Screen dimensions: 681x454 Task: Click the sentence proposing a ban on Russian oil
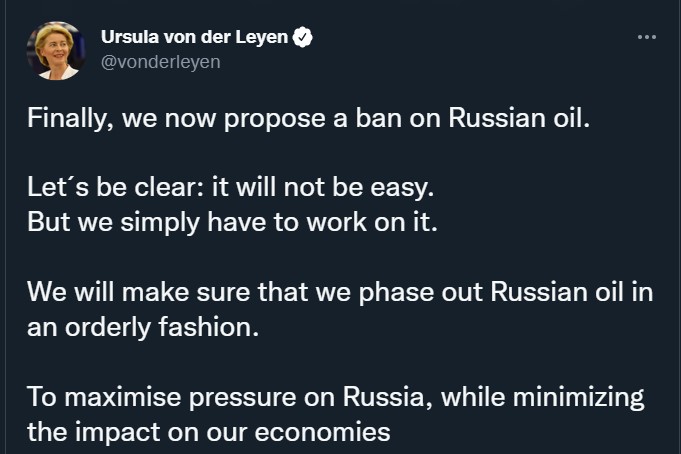(309, 119)
